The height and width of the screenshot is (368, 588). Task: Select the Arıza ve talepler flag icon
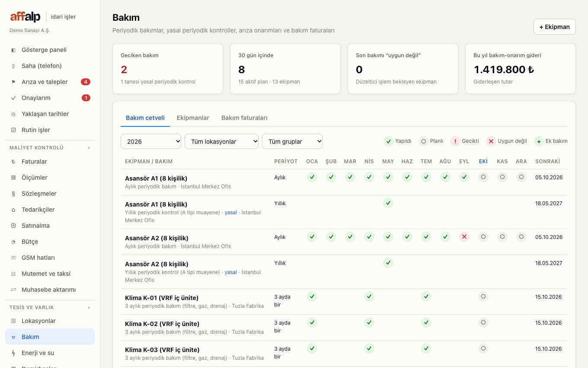13,82
